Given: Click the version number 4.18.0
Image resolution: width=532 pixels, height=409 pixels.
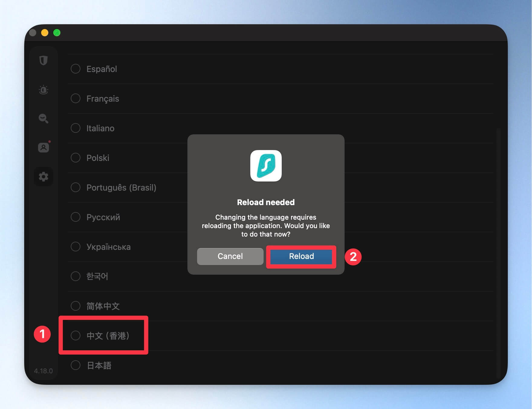Looking at the screenshot, I should [43, 371].
